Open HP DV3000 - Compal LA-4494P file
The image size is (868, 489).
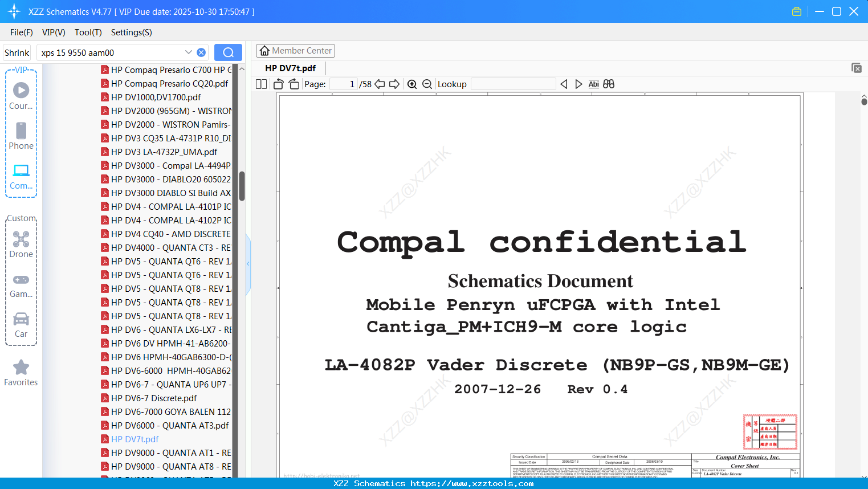pyautogui.click(x=166, y=165)
